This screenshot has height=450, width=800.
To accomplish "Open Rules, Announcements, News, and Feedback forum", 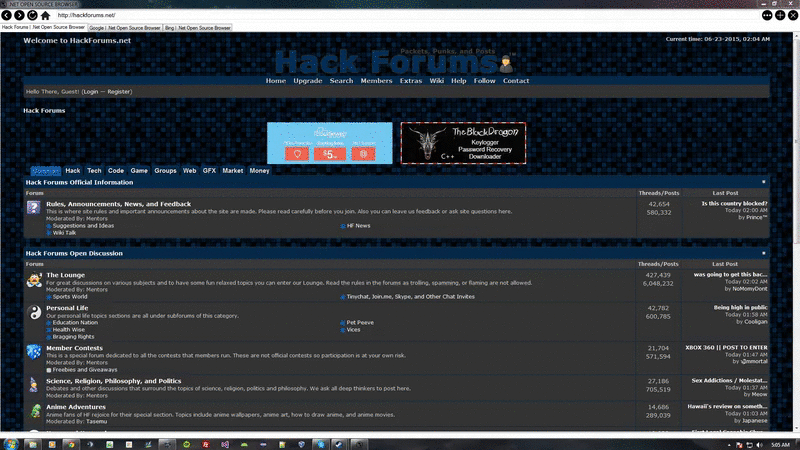I will (x=118, y=204).
